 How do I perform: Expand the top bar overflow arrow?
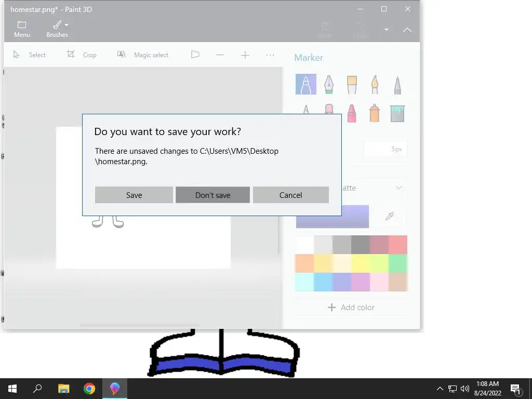tap(387, 30)
